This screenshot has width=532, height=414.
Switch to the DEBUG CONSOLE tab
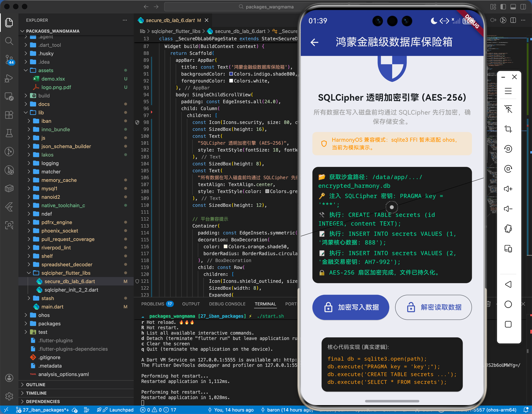(x=227, y=304)
